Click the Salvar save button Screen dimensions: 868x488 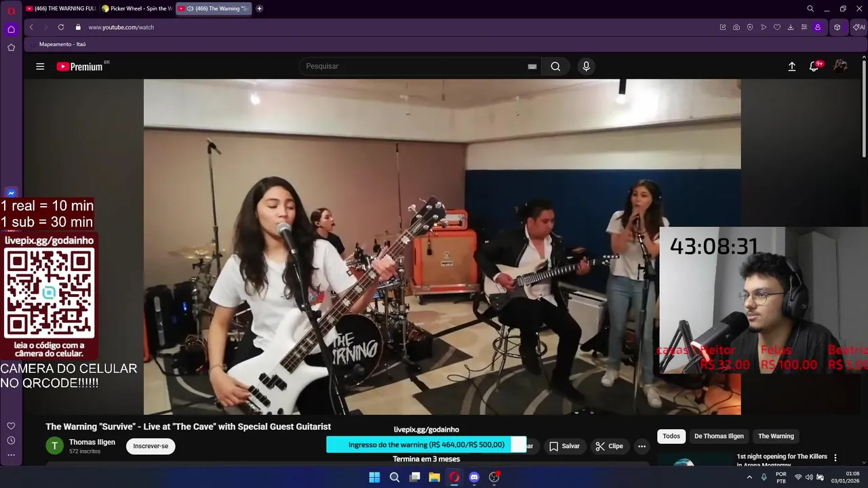point(564,446)
